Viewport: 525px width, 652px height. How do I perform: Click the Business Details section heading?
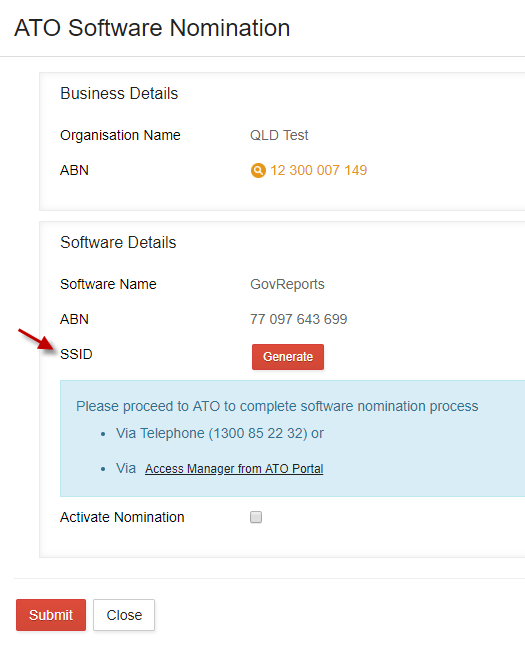click(x=119, y=94)
